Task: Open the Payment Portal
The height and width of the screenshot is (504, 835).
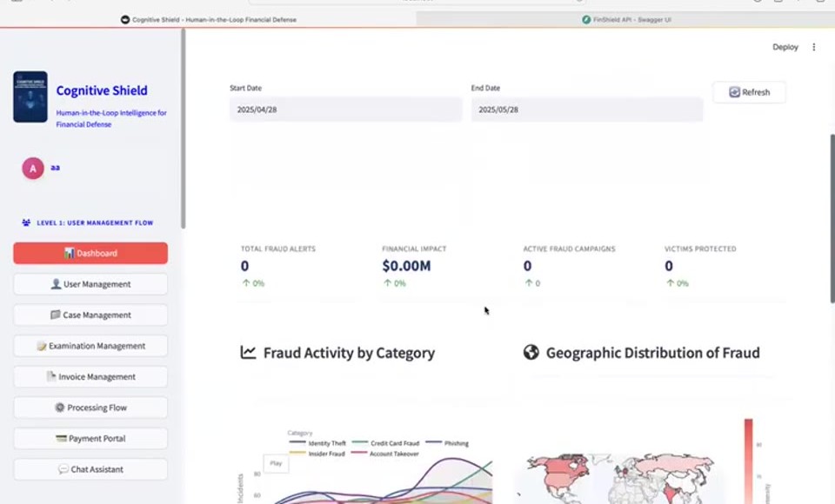Action: pos(90,438)
